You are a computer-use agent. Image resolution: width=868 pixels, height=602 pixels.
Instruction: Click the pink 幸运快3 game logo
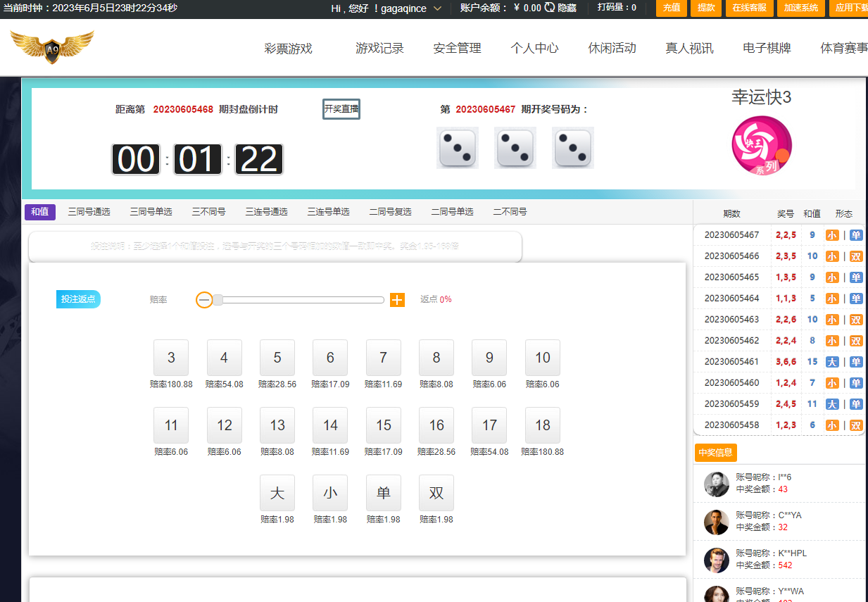click(x=762, y=146)
